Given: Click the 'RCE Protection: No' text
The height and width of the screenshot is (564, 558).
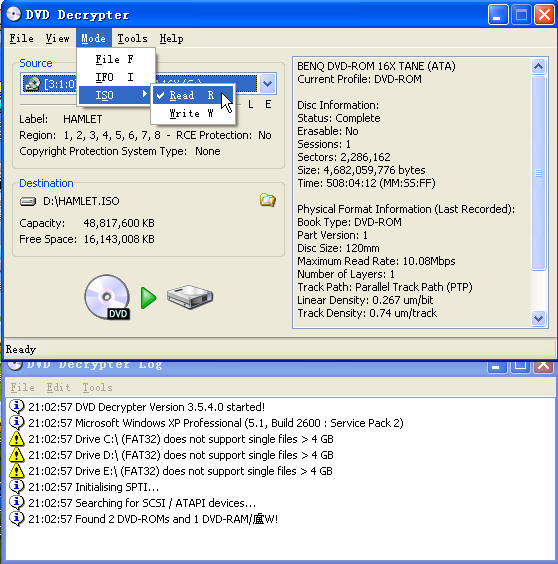Looking at the screenshot, I should click(223, 135).
